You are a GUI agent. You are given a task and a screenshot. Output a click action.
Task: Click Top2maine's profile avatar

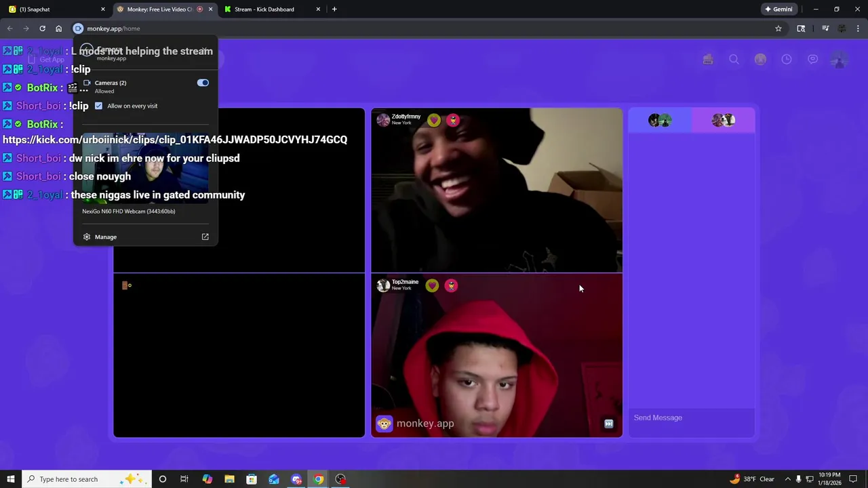pos(383,285)
